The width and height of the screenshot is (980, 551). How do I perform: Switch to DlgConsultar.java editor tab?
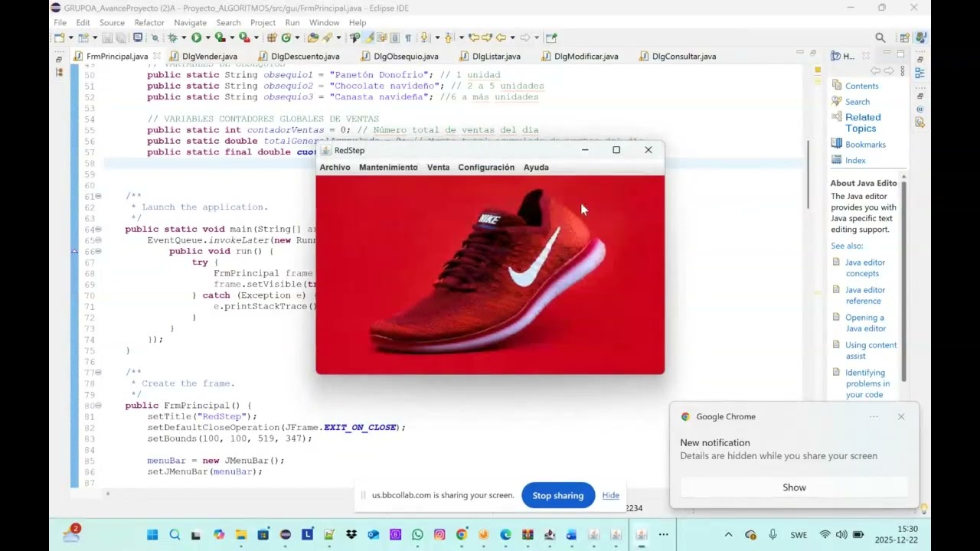pyautogui.click(x=677, y=57)
